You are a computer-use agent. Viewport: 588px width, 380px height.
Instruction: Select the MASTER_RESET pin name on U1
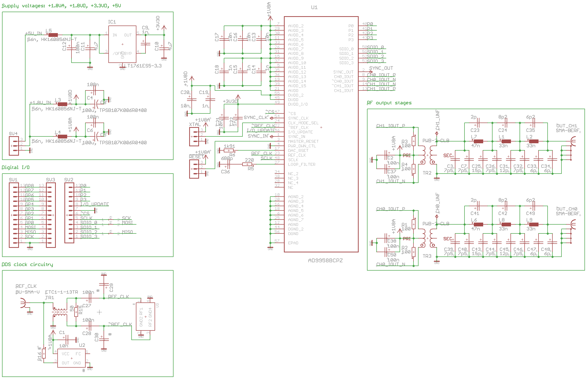[303, 141]
